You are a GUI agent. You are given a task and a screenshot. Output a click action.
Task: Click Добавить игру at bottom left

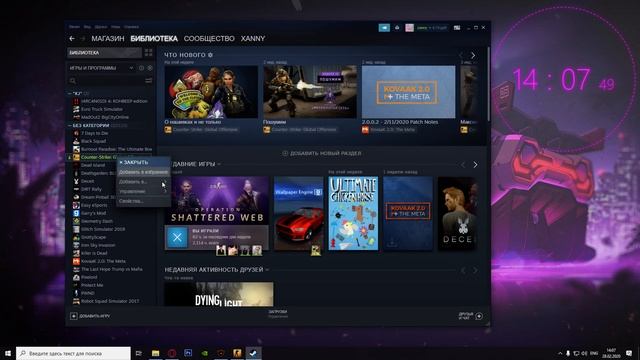90,316
